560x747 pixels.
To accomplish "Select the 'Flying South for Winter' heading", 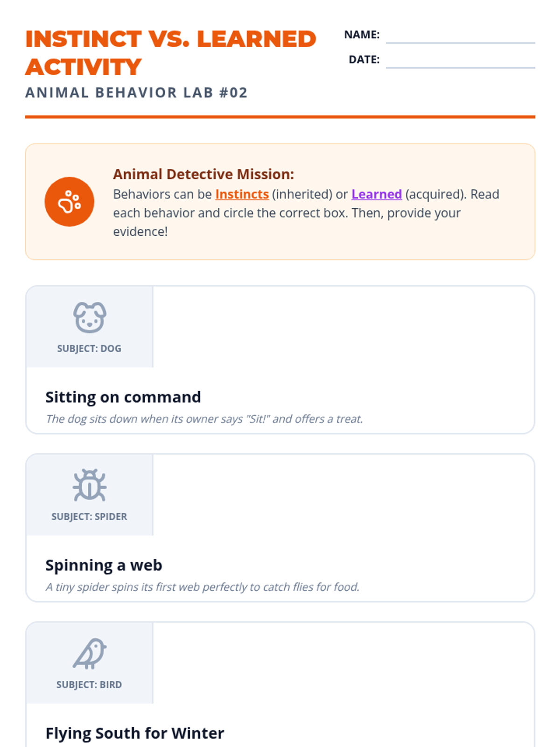I will pyautogui.click(x=135, y=733).
